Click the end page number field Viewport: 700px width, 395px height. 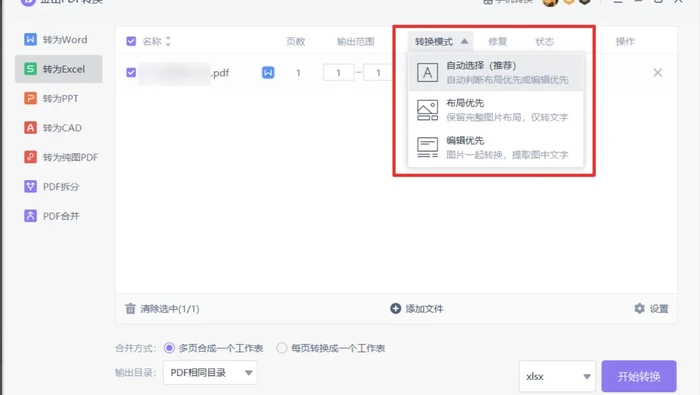point(378,72)
